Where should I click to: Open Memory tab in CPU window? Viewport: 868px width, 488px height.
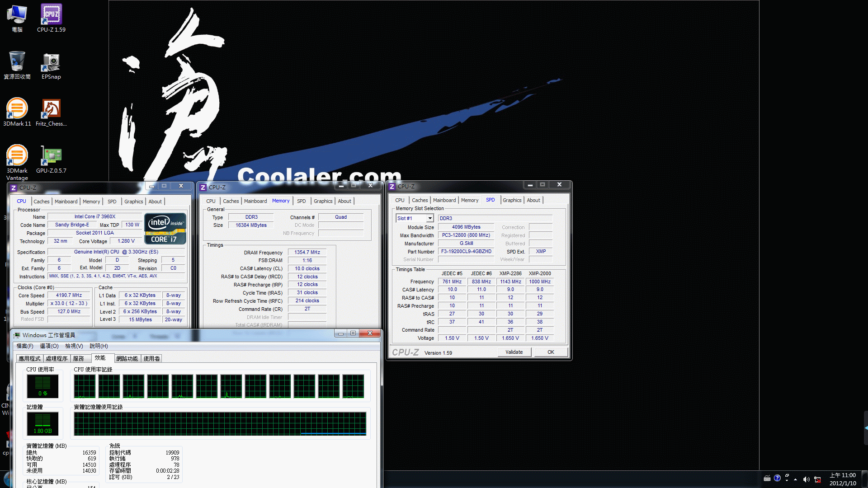[x=91, y=202]
